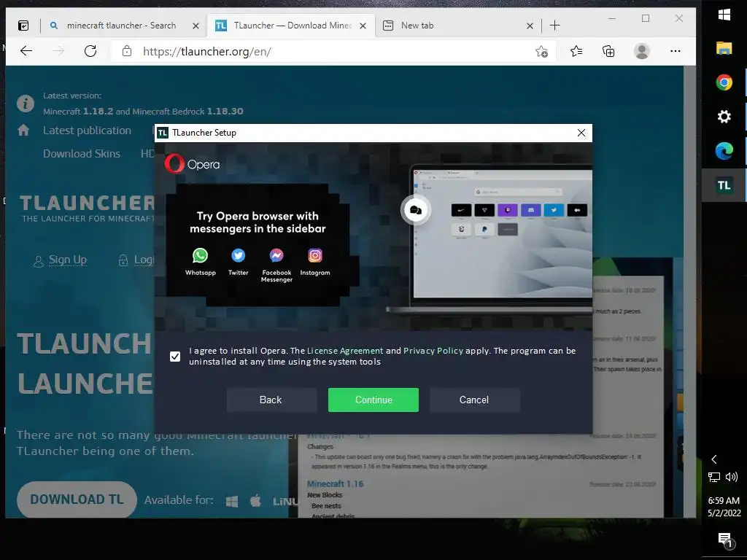Click the green Continue button
Image resolution: width=747 pixels, height=560 pixels.
pos(373,400)
